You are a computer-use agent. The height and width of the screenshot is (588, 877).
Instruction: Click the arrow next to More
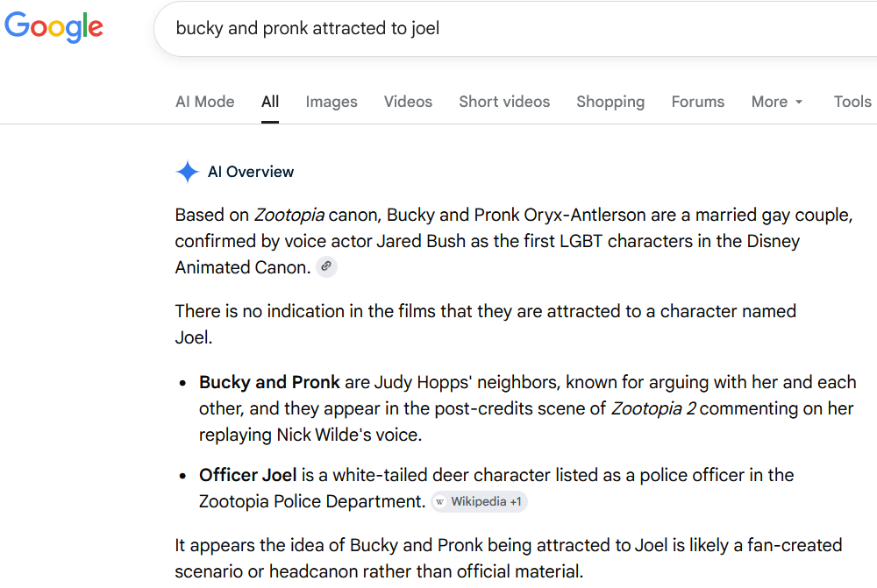pyautogui.click(x=799, y=102)
